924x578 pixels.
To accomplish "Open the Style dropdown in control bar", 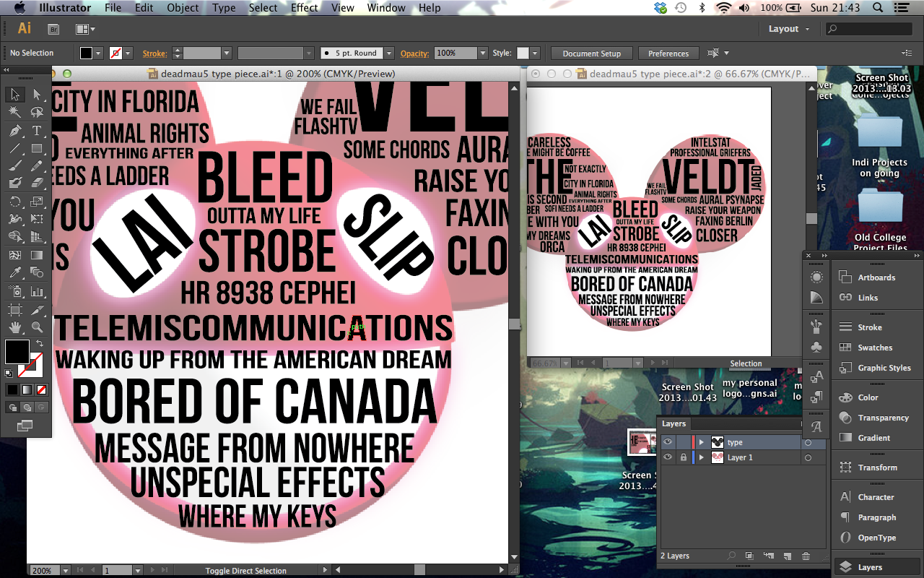I will pos(535,53).
